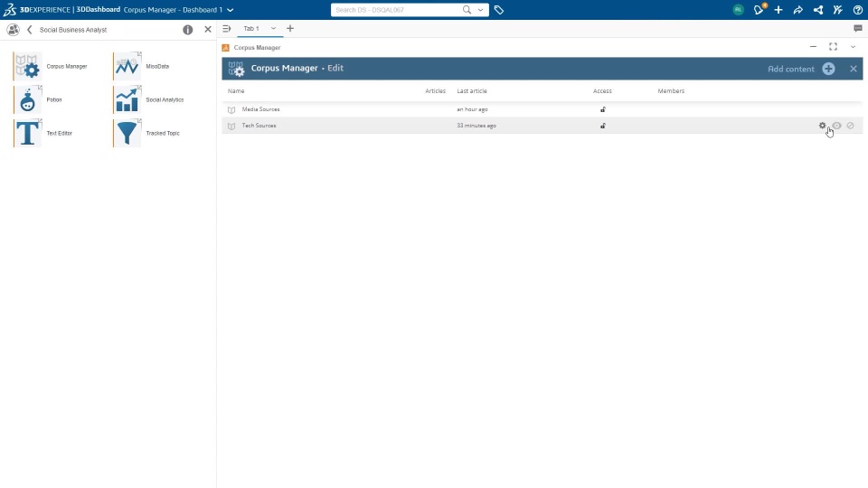Click the 3DEXPERIENCE compass logo
The image size is (868, 488).
click(x=9, y=9)
